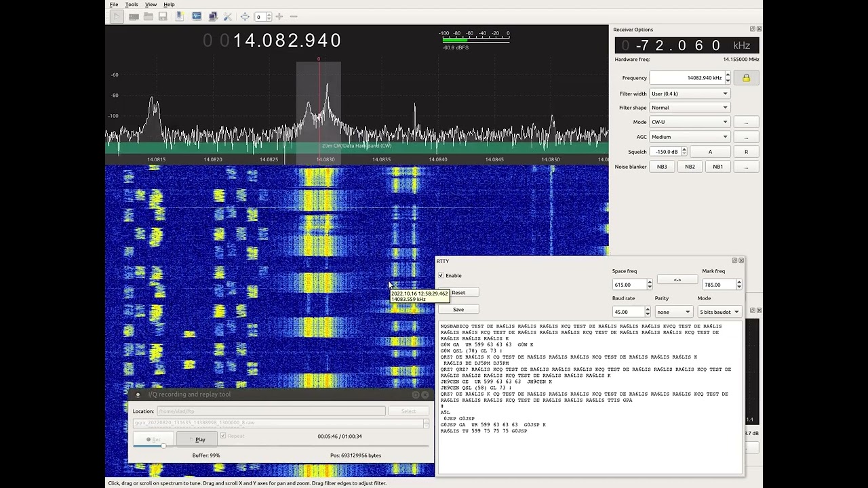
Task: Click the plus icon in the toolbar
Action: tap(279, 16)
